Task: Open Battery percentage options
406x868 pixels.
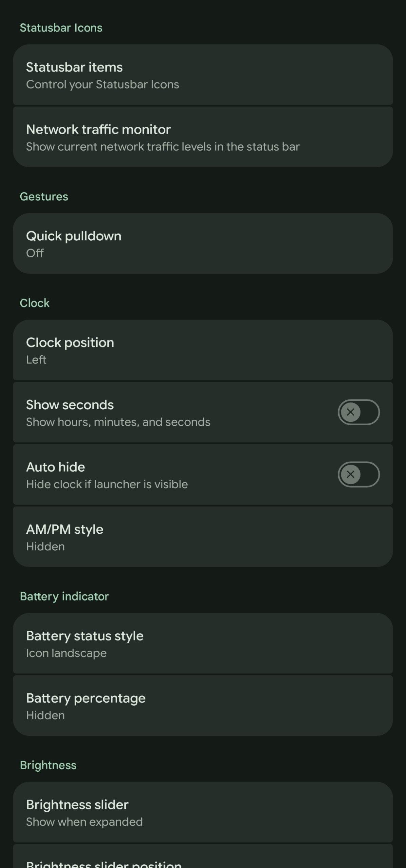Action: [x=203, y=706]
